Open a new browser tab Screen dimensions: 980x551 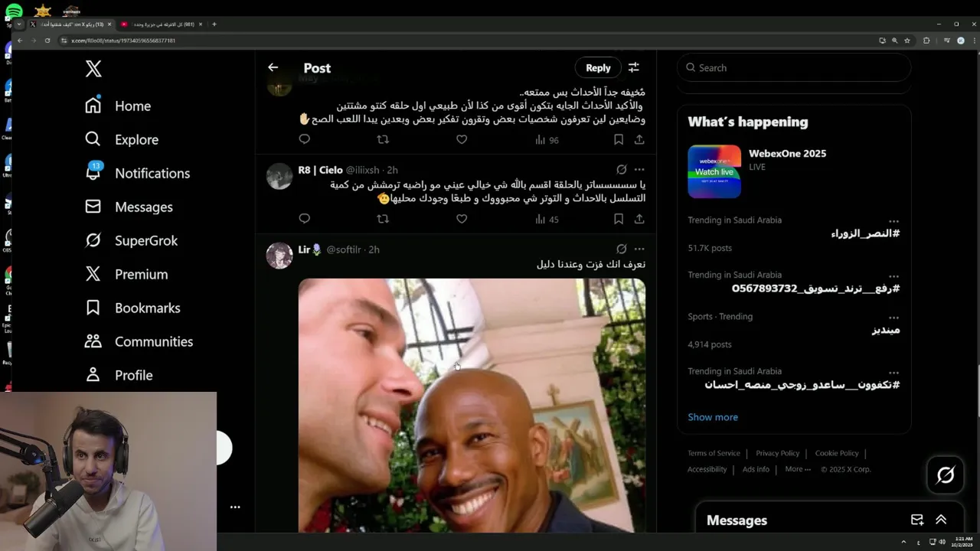coord(214,24)
